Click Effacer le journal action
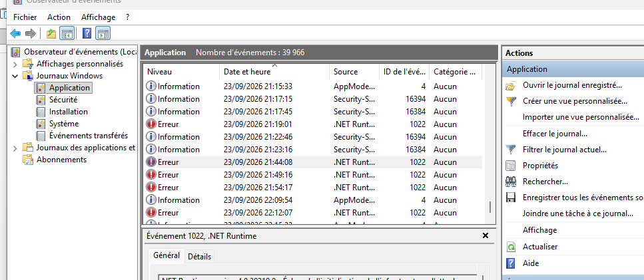 point(555,134)
